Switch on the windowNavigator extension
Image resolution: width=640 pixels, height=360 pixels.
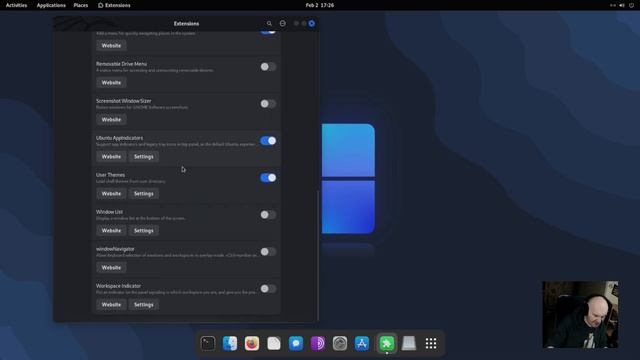pos(268,252)
